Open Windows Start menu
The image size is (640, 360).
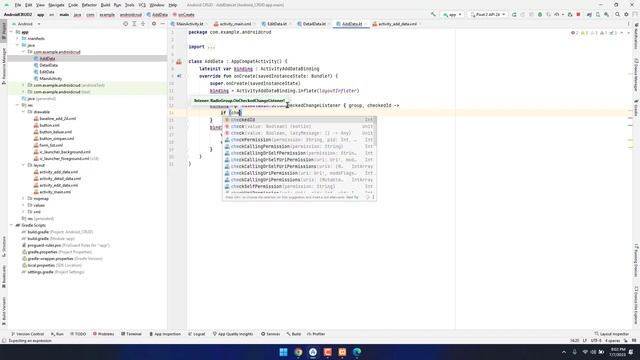pyautogui.click(x=283, y=352)
